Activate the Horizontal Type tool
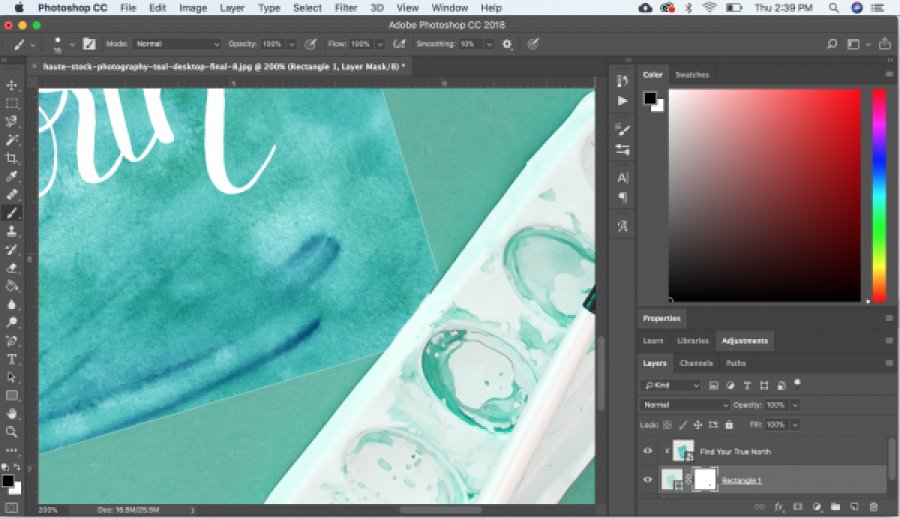 12,359
